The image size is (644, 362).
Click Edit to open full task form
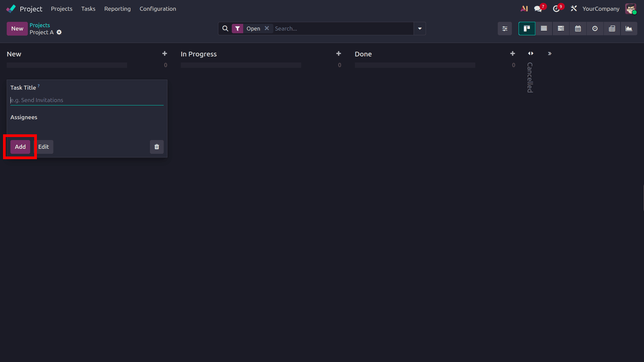(x=44, y=147)
